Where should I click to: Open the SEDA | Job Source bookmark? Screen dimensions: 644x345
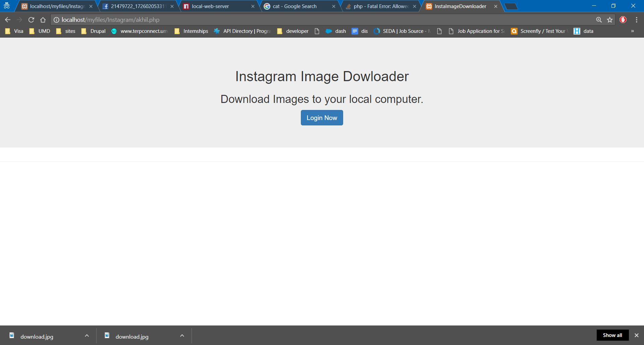click(402, 31)
